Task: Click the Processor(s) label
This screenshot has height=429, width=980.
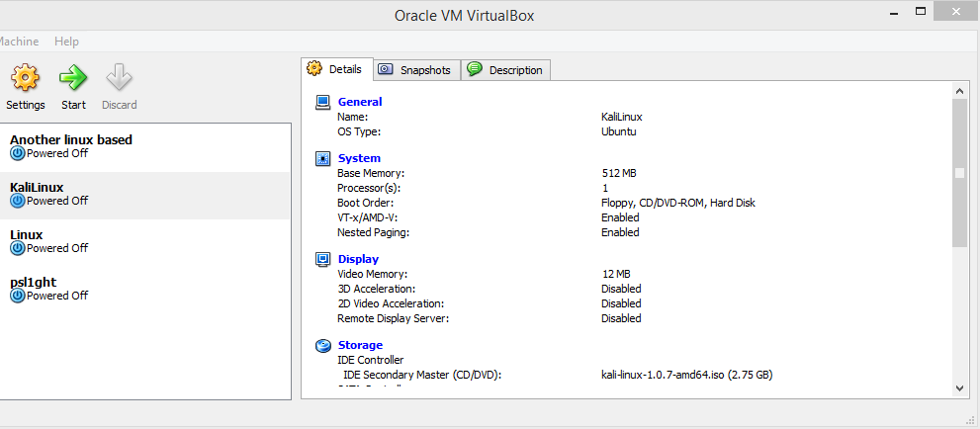Action: click(x=369, y=188)
